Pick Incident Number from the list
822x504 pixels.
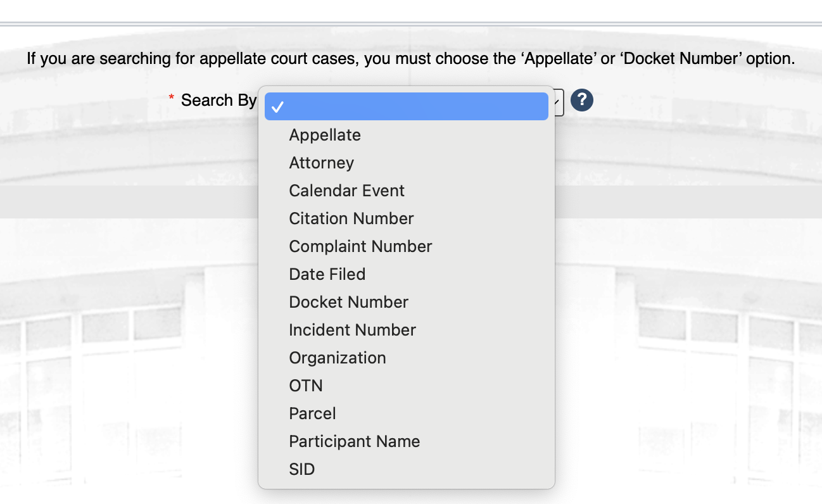[x=352, y=330]
